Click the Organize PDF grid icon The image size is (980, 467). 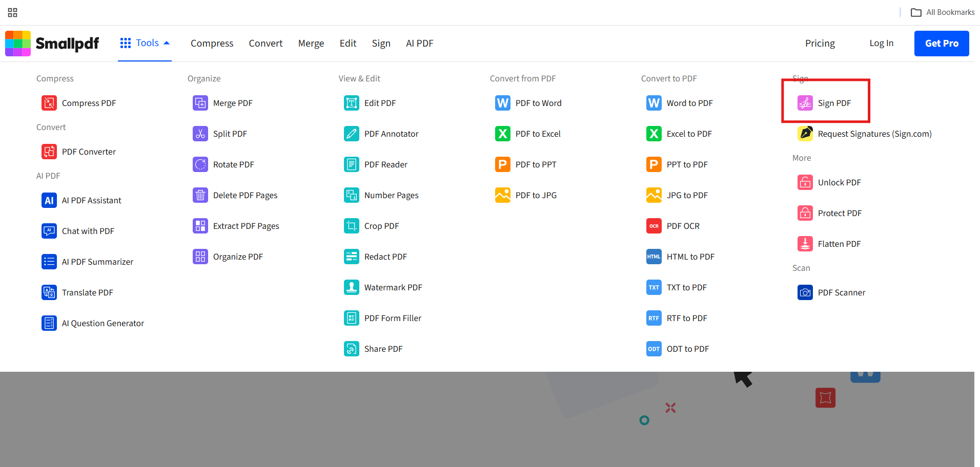[x=200, y=257]
